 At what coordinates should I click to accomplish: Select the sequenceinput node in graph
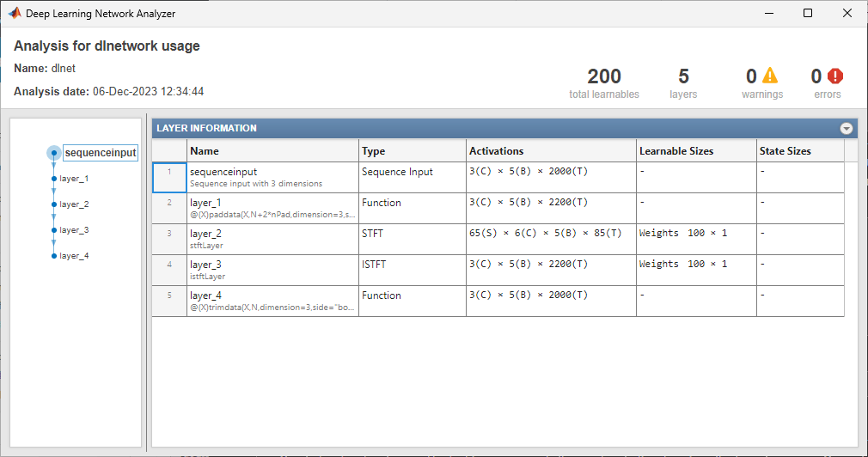[x=101, y=153]
